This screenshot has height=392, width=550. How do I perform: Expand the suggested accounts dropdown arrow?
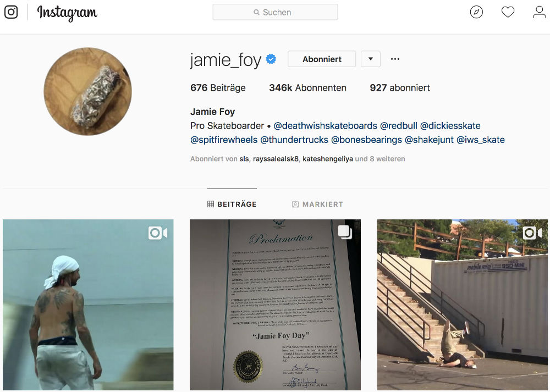coord(370,59)
